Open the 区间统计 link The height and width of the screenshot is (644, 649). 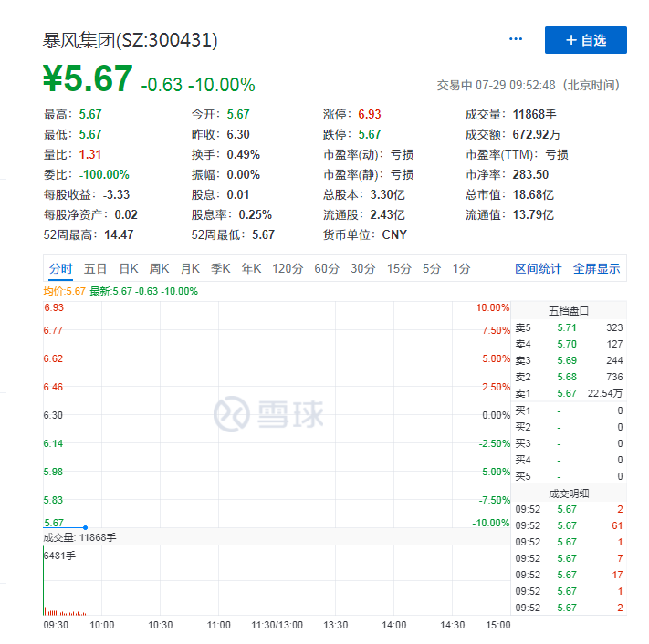[538, 268]
